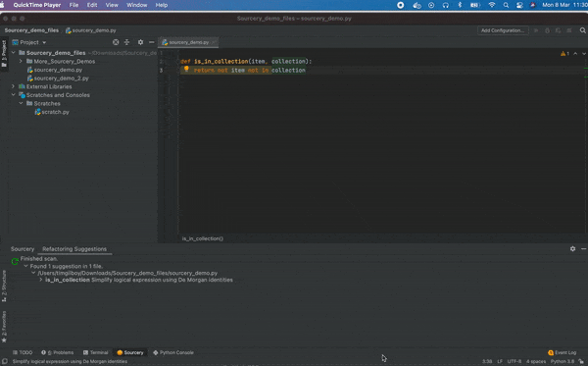The height and width of the screenshot is (366, 588).
Task: Open the TODO tool window
Action: [x=23, y=352]
